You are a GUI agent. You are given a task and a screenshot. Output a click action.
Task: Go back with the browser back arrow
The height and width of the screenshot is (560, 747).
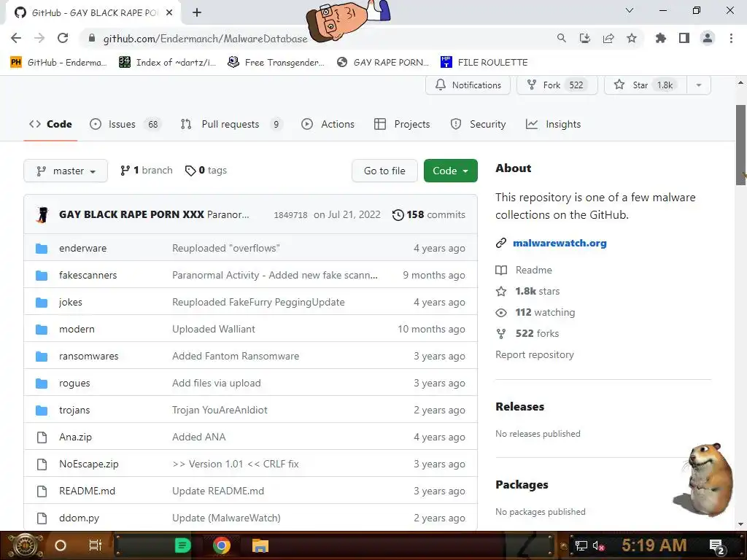[16, 38]
